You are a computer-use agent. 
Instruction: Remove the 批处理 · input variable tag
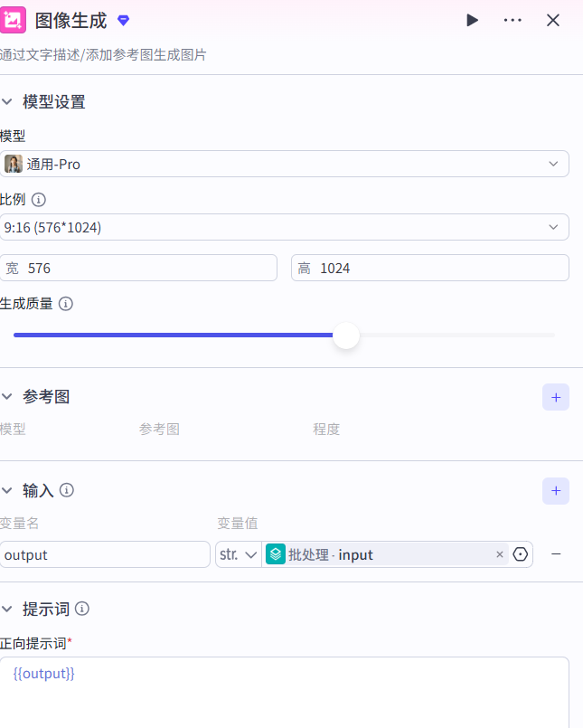tap(500, 554)
